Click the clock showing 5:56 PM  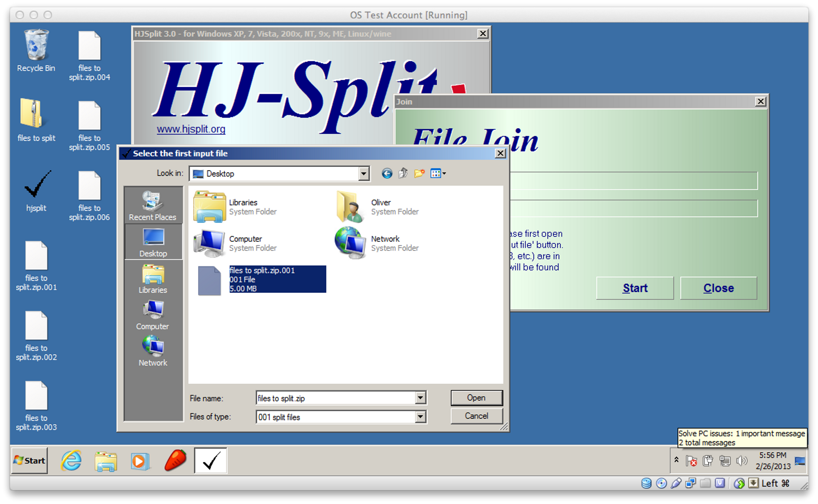(773, 461)
